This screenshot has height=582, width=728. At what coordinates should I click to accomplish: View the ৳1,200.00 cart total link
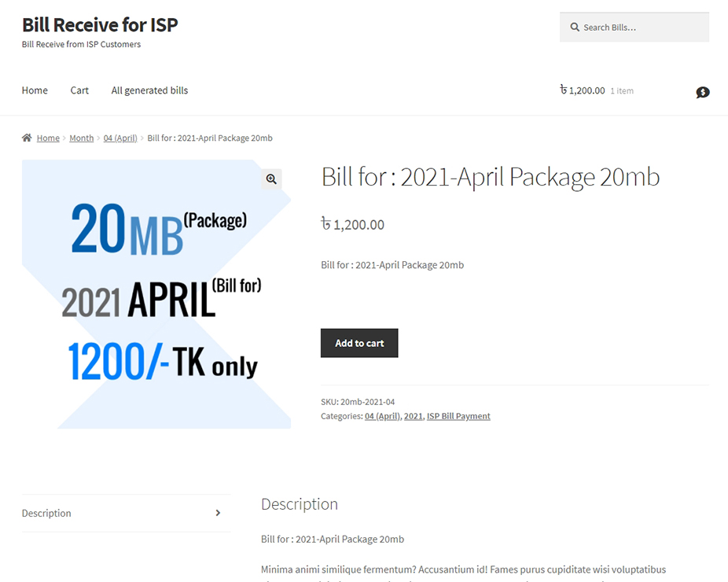tap(583, 90)
